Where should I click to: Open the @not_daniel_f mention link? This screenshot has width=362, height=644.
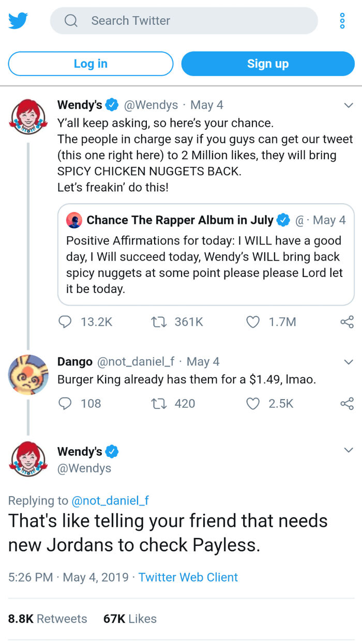click(110, 500)
